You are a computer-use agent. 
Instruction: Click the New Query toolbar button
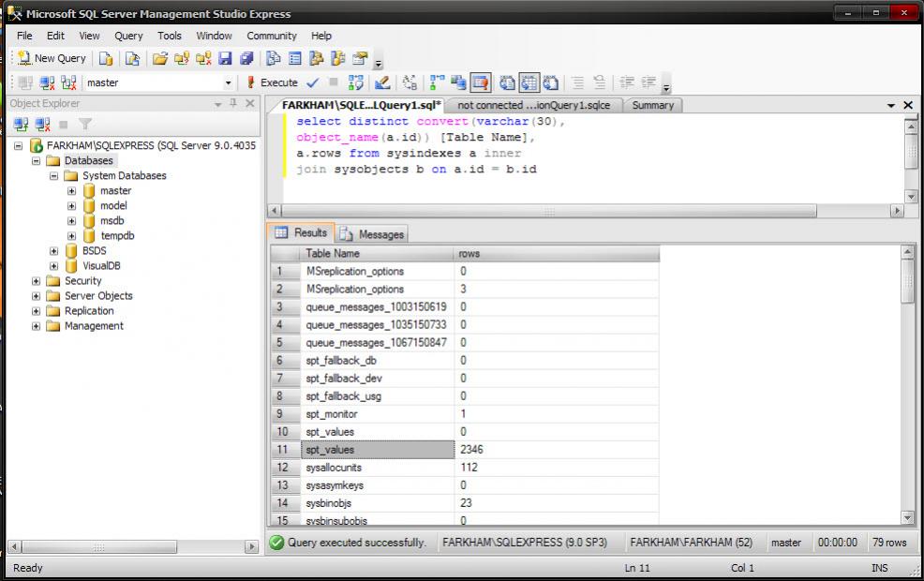[52, 58]
